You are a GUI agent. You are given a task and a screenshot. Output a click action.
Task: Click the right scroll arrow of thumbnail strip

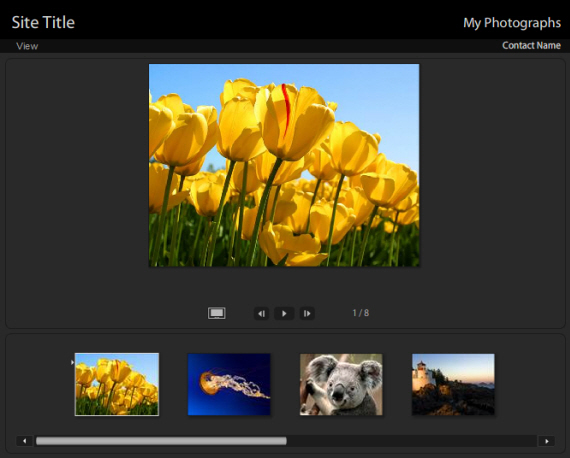546,441
